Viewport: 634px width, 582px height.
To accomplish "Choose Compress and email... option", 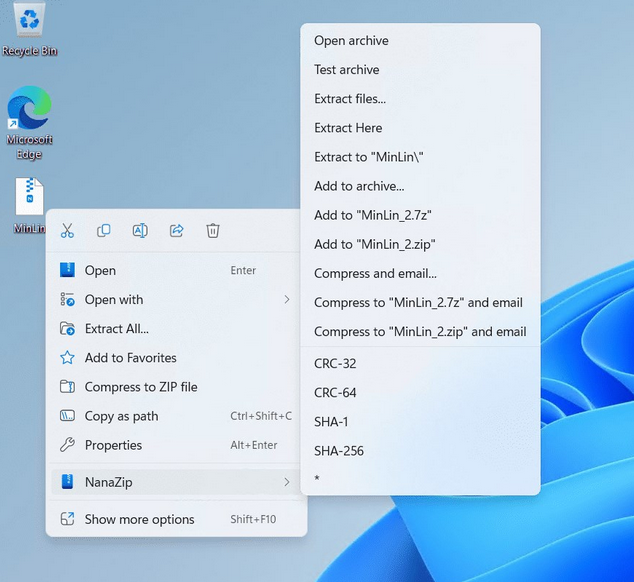I will click(x=421, y=273).
